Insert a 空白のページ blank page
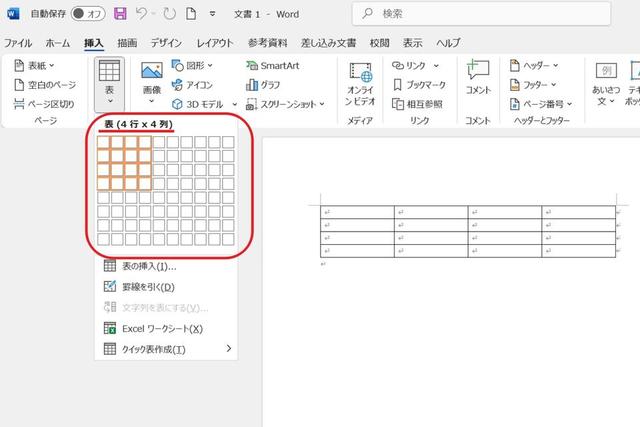The width and height of the screenshot is (640, 427). coord(45,85)
